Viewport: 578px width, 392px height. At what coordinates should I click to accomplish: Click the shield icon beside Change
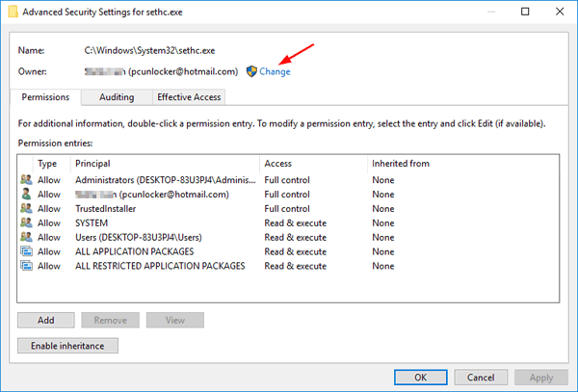(x=251, y=71)
